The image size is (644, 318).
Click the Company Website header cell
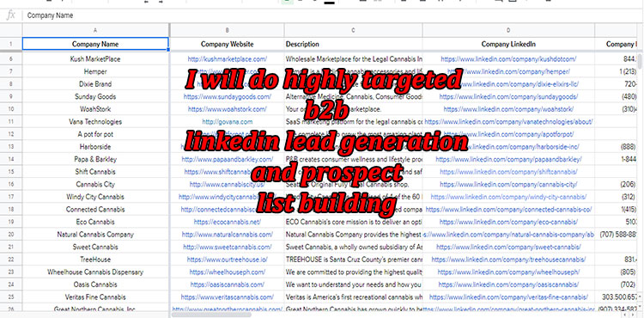[228, 44]
